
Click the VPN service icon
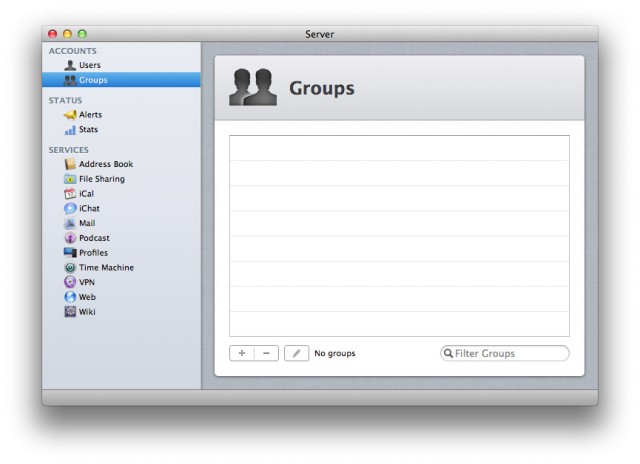tap(70, 282)
